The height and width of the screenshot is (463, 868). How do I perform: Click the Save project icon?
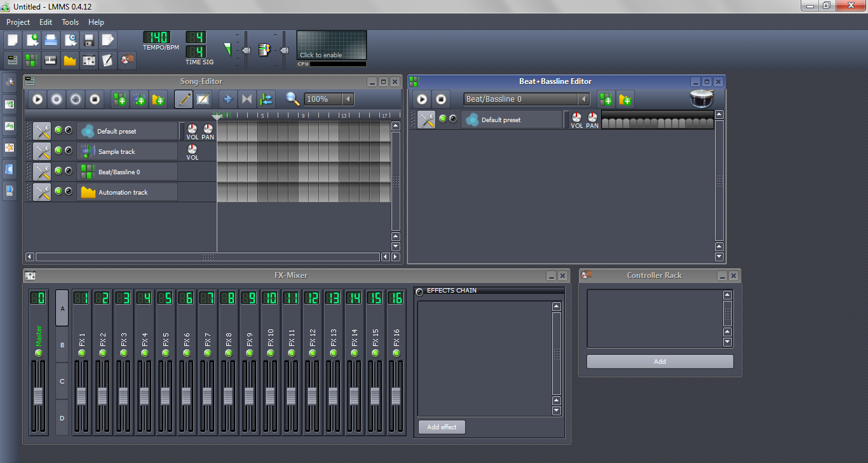88,40
